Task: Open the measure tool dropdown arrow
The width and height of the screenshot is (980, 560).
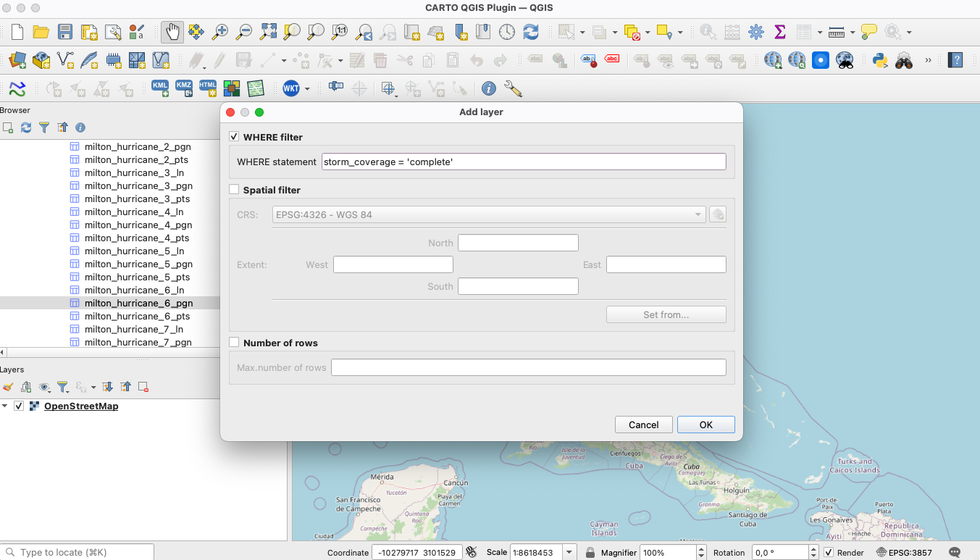Action: [x=853, y=33]
